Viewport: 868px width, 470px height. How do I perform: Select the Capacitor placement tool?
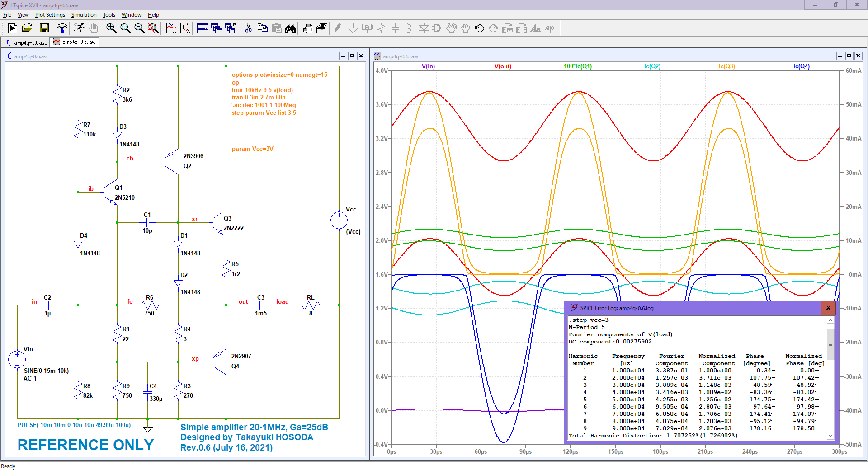pyautogui.click(x=396, y=28)
